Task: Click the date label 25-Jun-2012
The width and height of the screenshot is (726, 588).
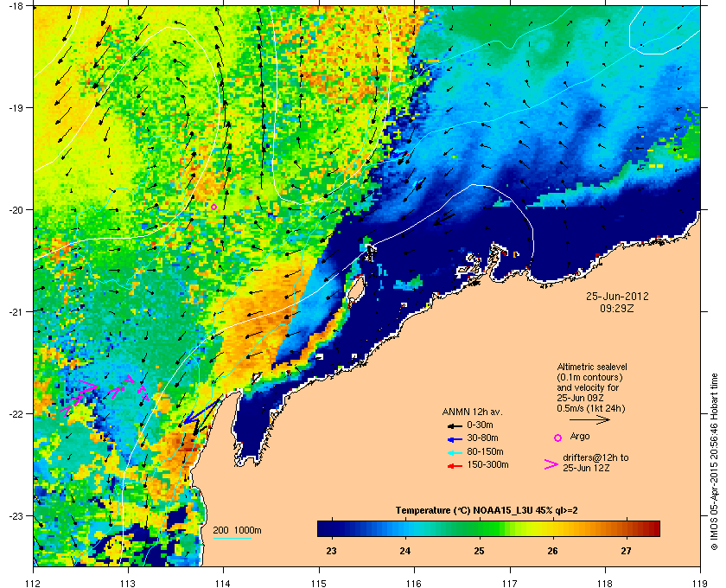Action: click(x=617, y=297)
